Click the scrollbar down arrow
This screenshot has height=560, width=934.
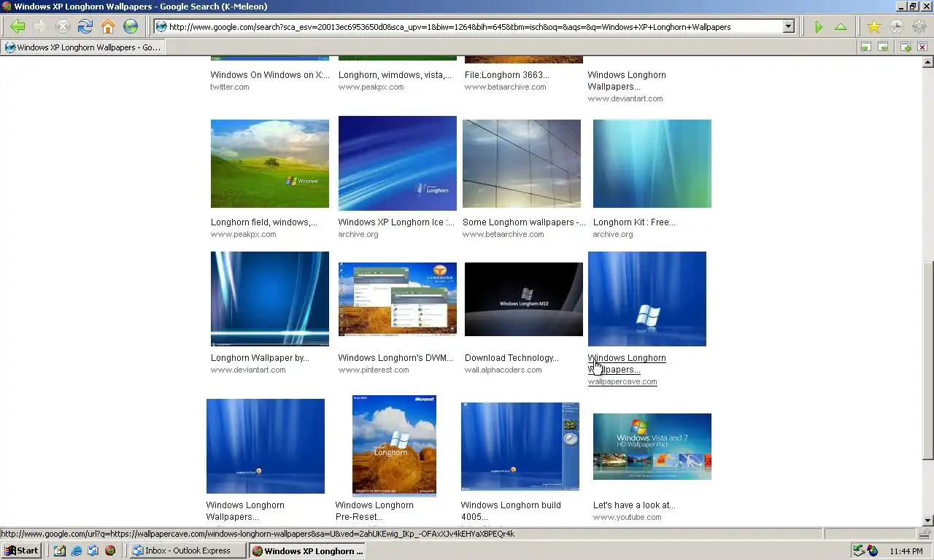coord(928,521)
